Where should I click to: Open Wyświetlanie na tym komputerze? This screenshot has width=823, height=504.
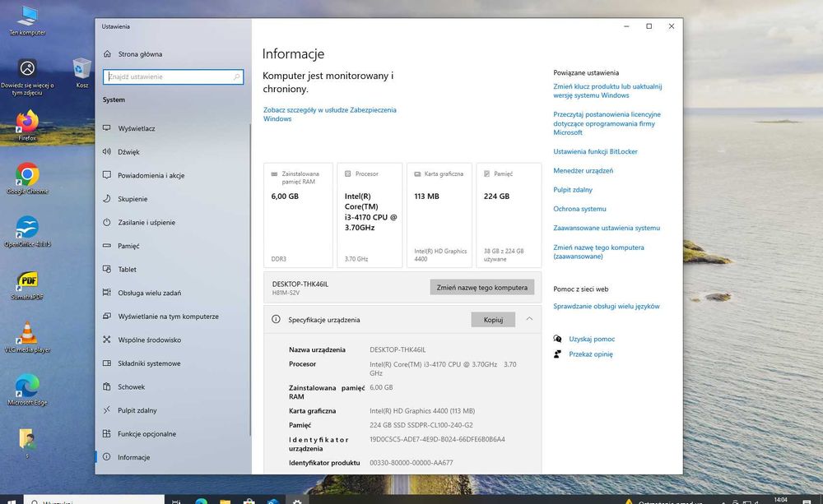tap(168, 317)
